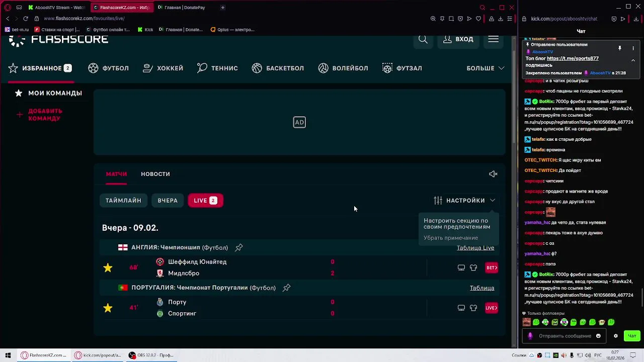Expand the БОЛЬШЕ sports dropdown
This screenshot has height=362, width=644.
click(486, 68)
